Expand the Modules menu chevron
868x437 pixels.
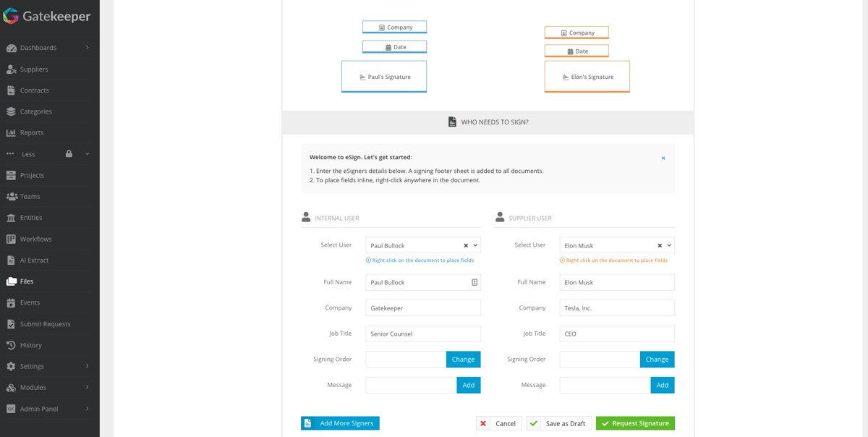tap(88, 387)
